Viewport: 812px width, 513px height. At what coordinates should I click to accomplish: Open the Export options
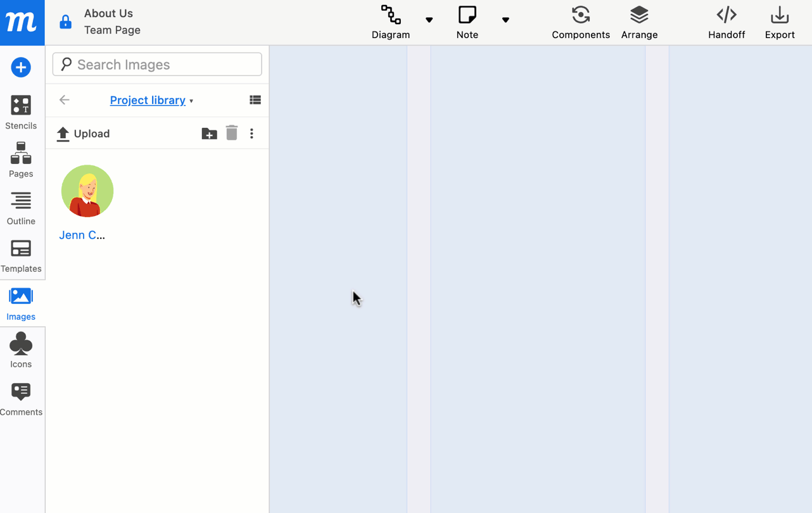click(x=779, y=22)
